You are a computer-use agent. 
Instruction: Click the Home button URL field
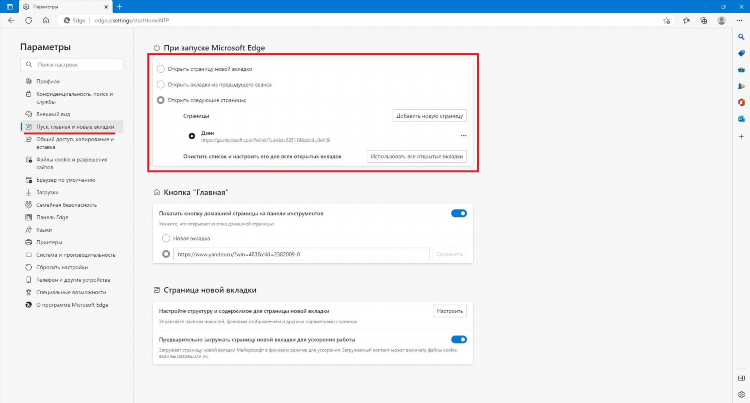(x=301, y=254)
